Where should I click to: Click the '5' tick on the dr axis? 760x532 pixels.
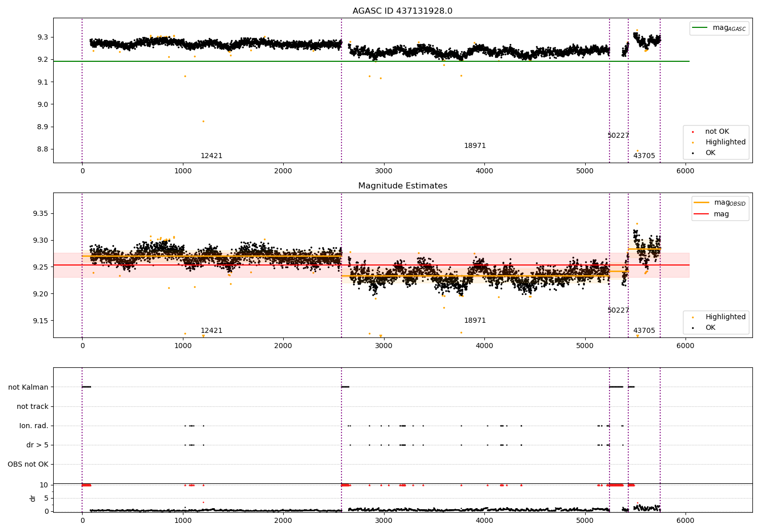pos(46,498)
